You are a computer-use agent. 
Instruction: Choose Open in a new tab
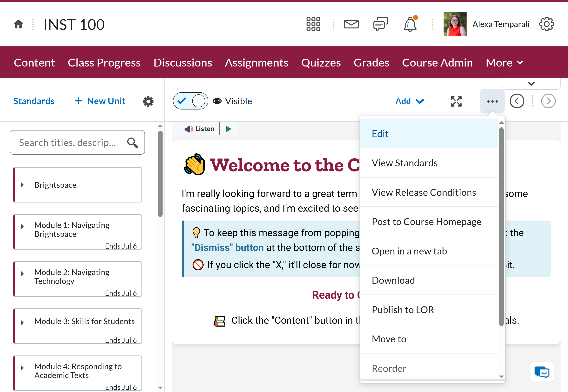click(x=429, y=251)
